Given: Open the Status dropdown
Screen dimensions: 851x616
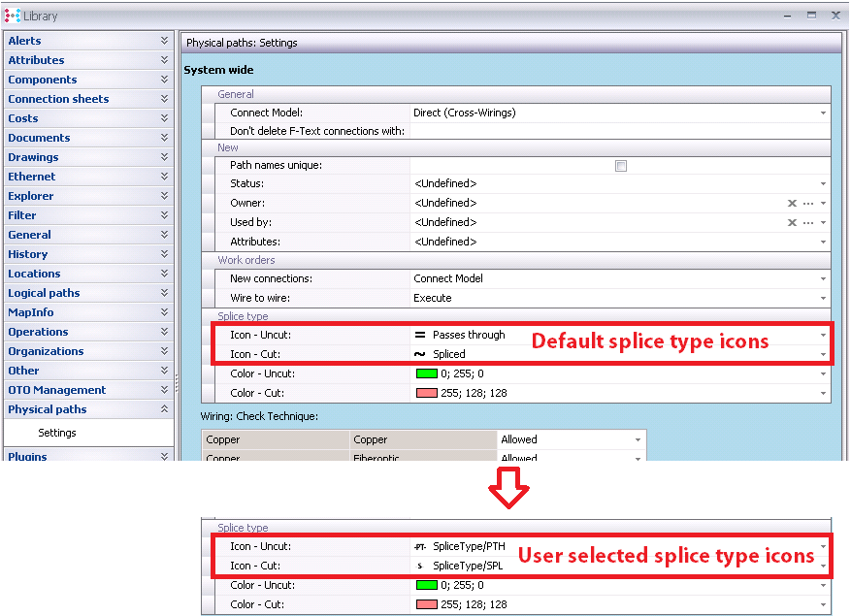Looking at the screenshot, I should coord(823,184).
